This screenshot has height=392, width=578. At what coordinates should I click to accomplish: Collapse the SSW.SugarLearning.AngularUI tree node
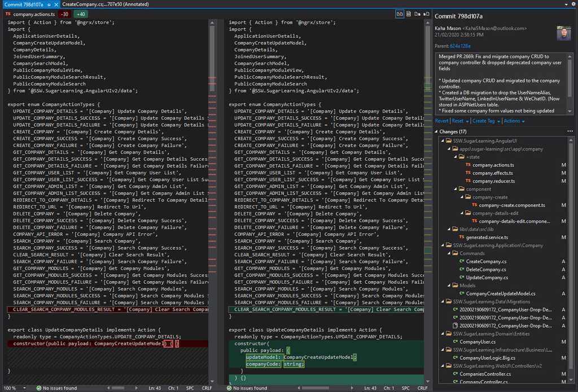(x=442, y=140)
